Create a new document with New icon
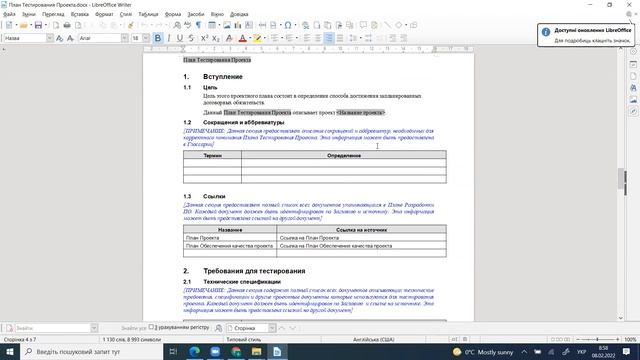This screenshot has width=640, height=360. pos(9,25)
